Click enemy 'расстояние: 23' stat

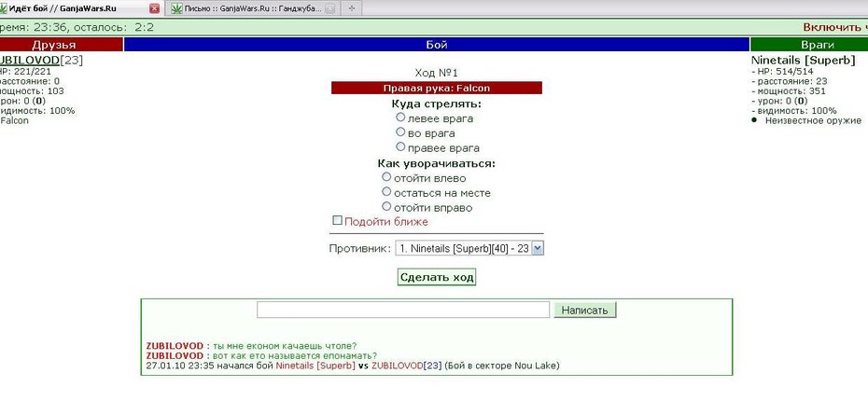point(792,81)
